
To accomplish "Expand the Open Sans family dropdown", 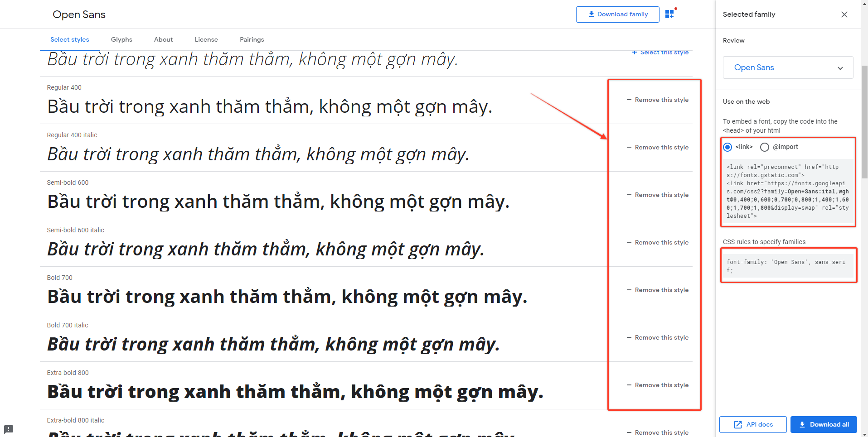I will 788,67.
